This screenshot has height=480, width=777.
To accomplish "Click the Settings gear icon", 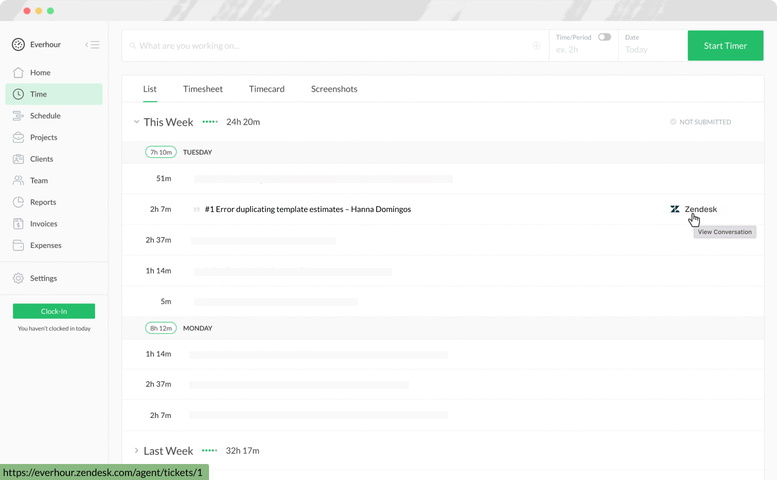I will click(18, 278).
